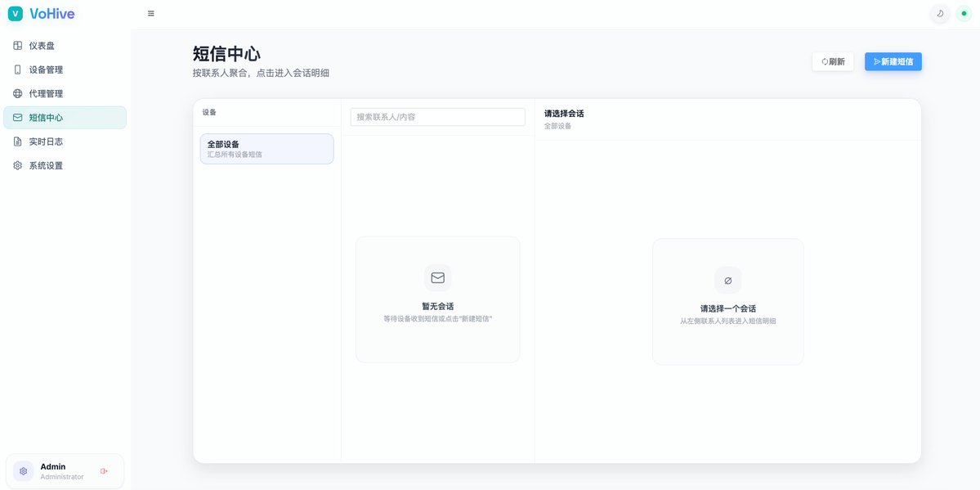The width and height of the screenshot is (980, 490).
Task: Open 仪表盘 dashboard page
Action: click(x=65, y=46)
